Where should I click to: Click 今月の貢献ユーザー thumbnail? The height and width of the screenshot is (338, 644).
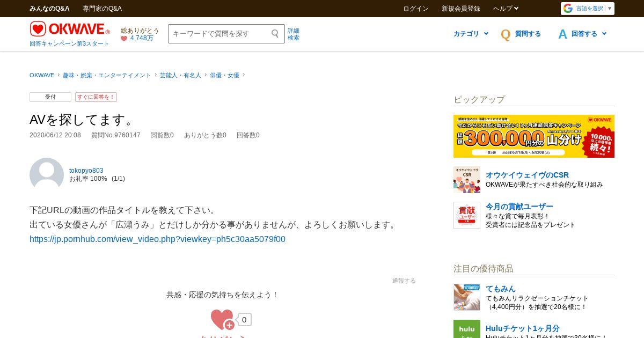(x=467, y=215)
